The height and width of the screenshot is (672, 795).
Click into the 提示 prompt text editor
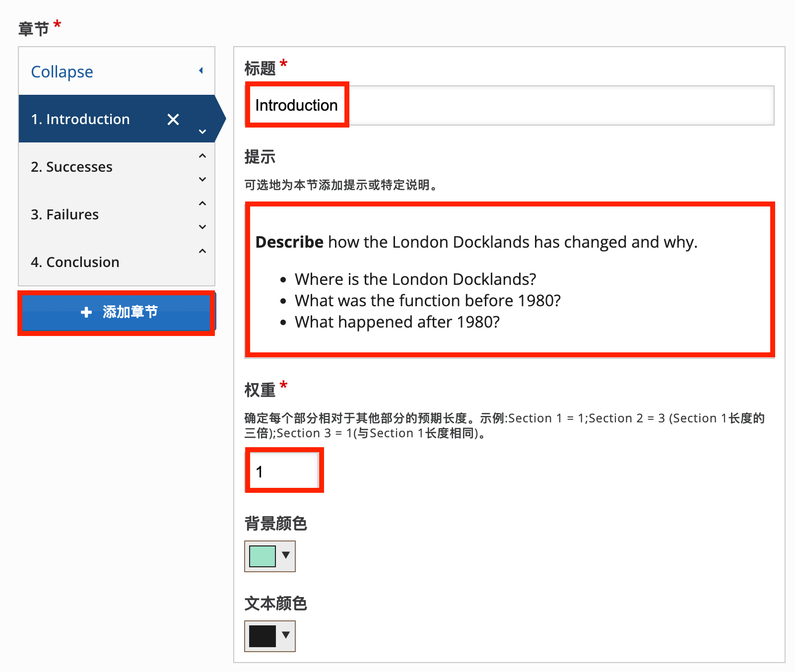pos(509,280)
